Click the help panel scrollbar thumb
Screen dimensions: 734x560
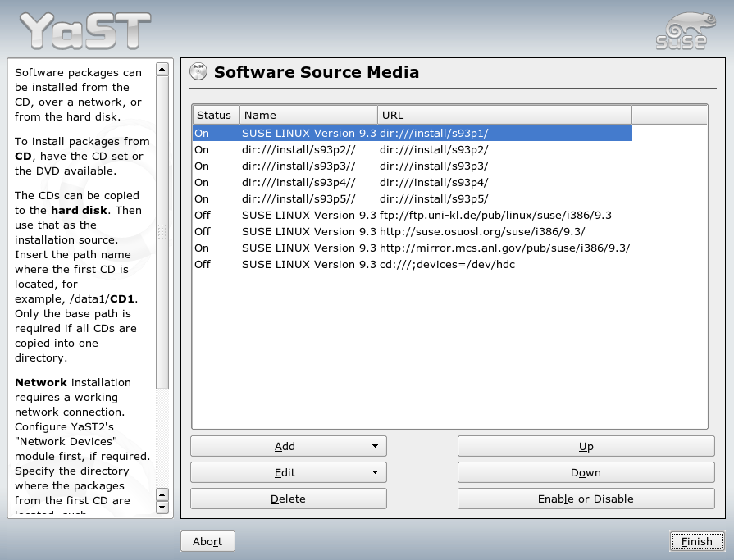point(162,232)
